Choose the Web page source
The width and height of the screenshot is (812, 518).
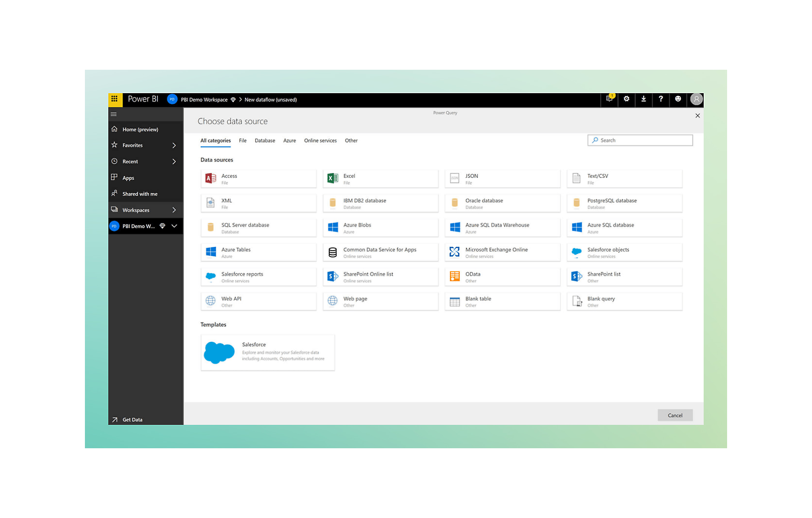coord(380,301)
